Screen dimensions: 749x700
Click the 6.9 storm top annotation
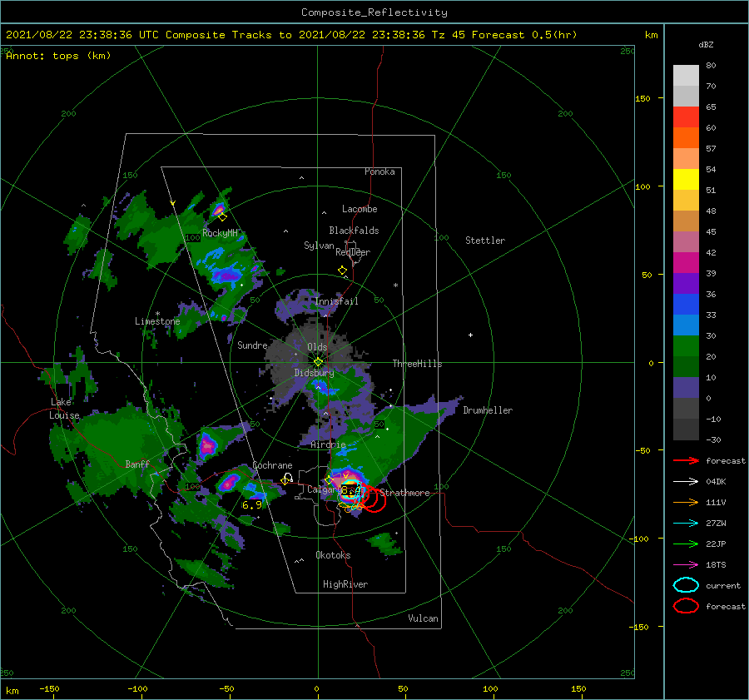251,505
